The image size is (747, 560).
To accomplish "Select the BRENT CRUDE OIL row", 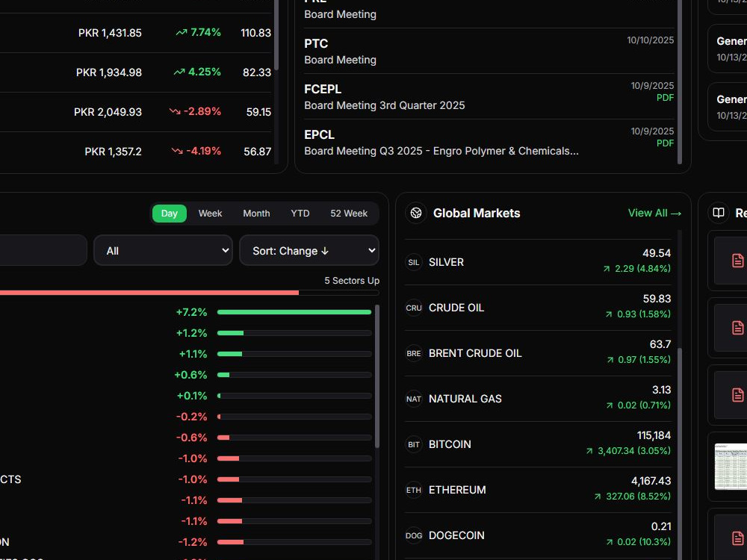I will pos(538,353).
